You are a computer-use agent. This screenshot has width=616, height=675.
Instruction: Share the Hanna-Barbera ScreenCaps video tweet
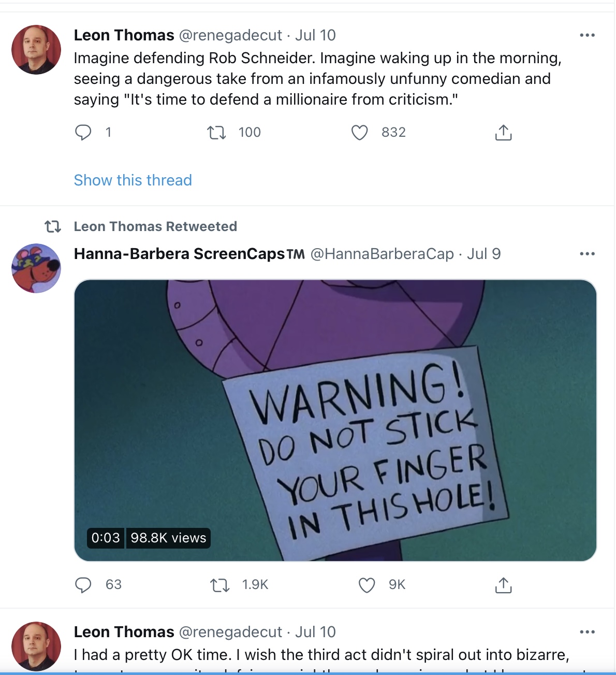tap(503, 585)
